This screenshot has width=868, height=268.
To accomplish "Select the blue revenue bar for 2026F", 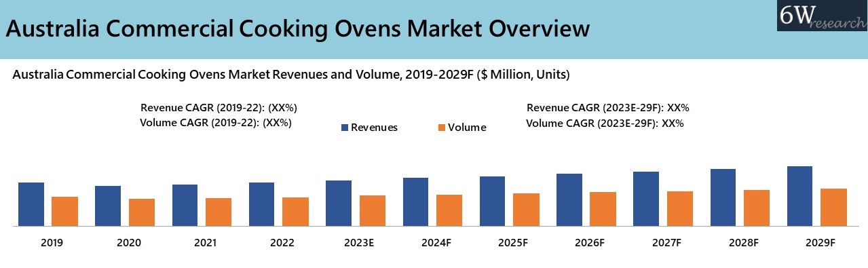I will click(569, 199).
